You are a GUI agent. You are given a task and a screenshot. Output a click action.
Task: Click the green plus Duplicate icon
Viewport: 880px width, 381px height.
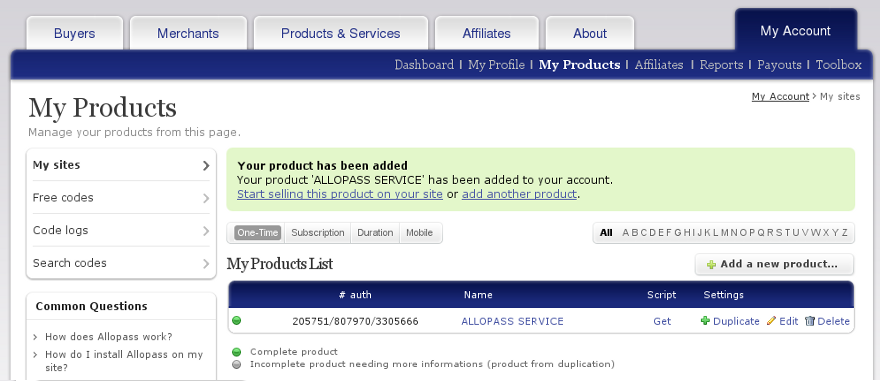pyautogui.click(x=705, y=321)
